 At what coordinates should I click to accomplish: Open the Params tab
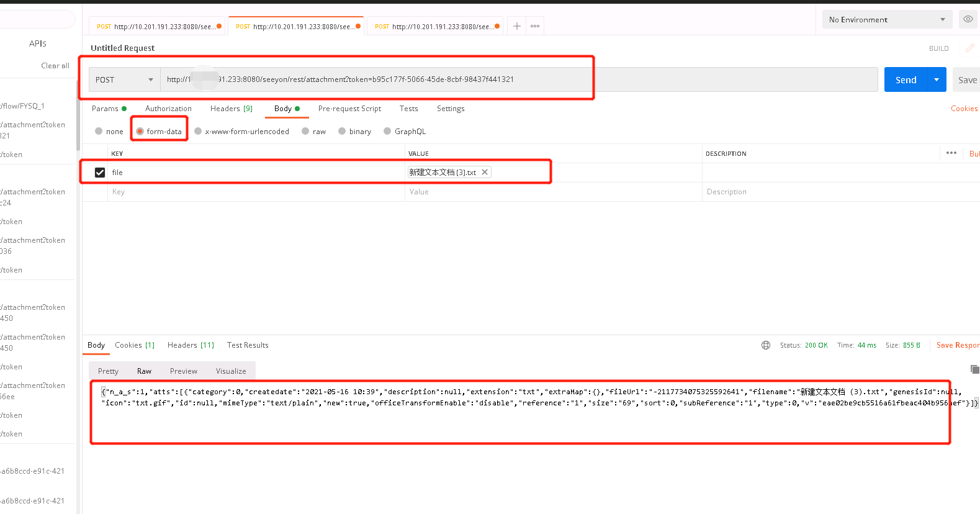point(109,108)
